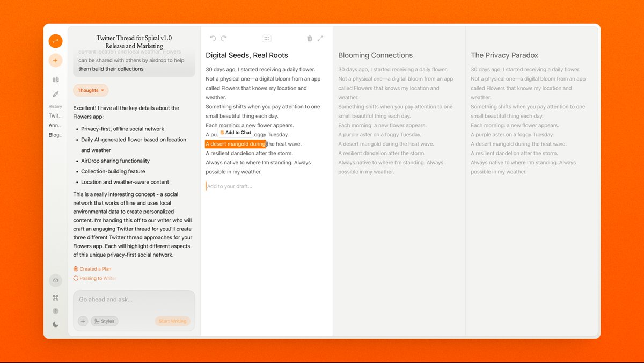Click the Start Writing button
Image resolution: width=644 pixels, height=363 pixels.
point(172,321)
